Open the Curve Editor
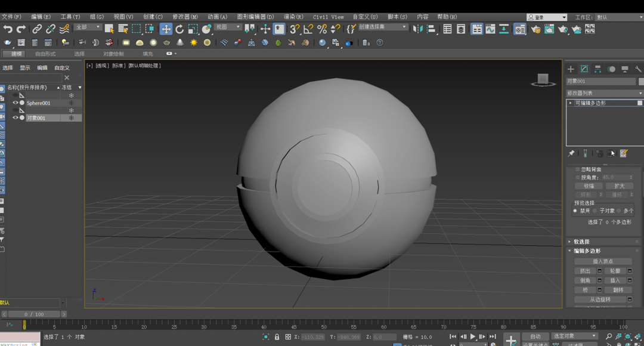644x346 pixels. [x=490, y=29]
